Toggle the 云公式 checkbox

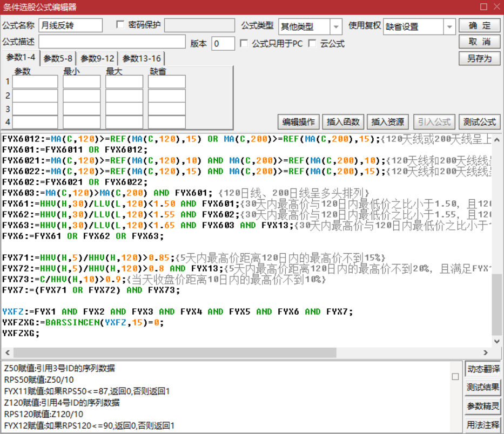click(312, 43)
